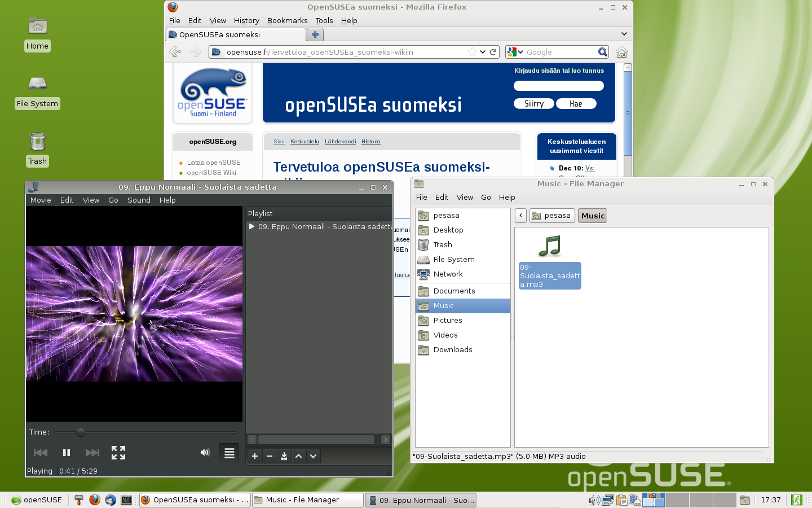Go forward with Firefox forward arrow
This screenshot has width=812, height=508.
coord(196,52)
